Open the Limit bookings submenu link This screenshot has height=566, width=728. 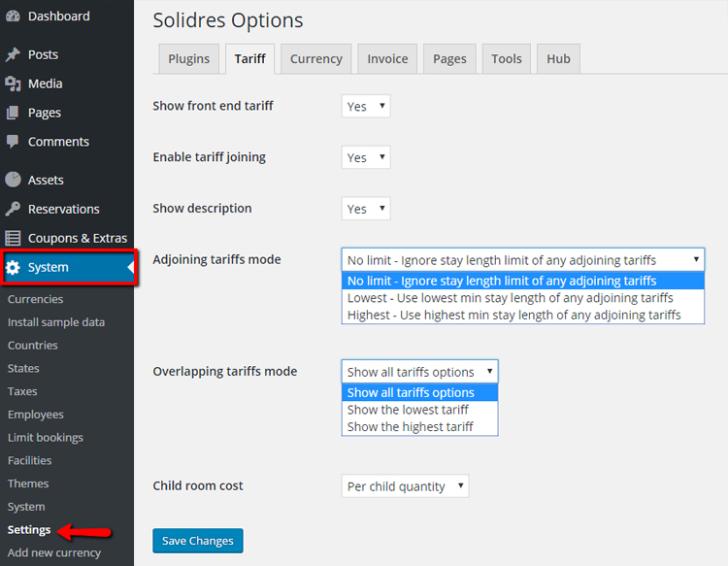pos(46,438)
